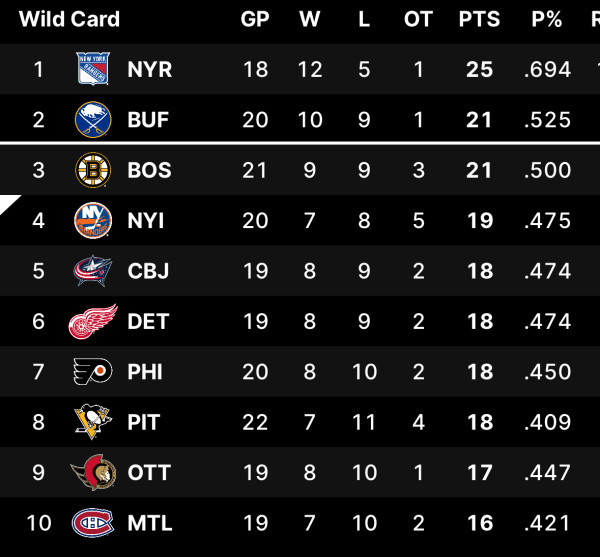Sort by L column header
Screen dimensions: 600x557
(x=364, y=19)
